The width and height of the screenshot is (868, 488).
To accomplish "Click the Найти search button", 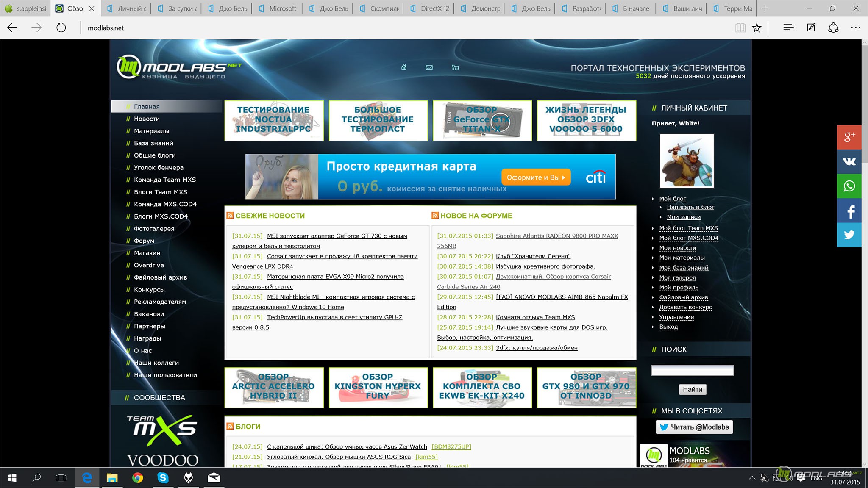I will click(x=692, y=389).
